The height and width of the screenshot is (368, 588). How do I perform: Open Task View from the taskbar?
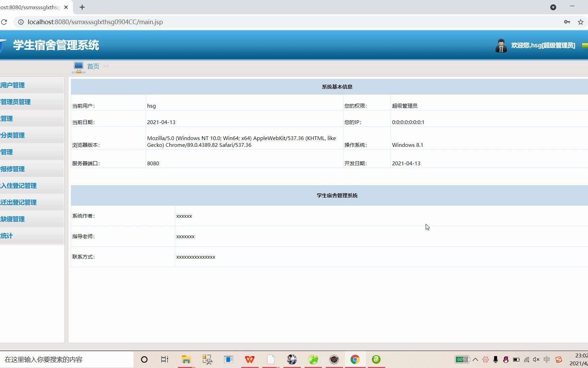coord(164,359)
